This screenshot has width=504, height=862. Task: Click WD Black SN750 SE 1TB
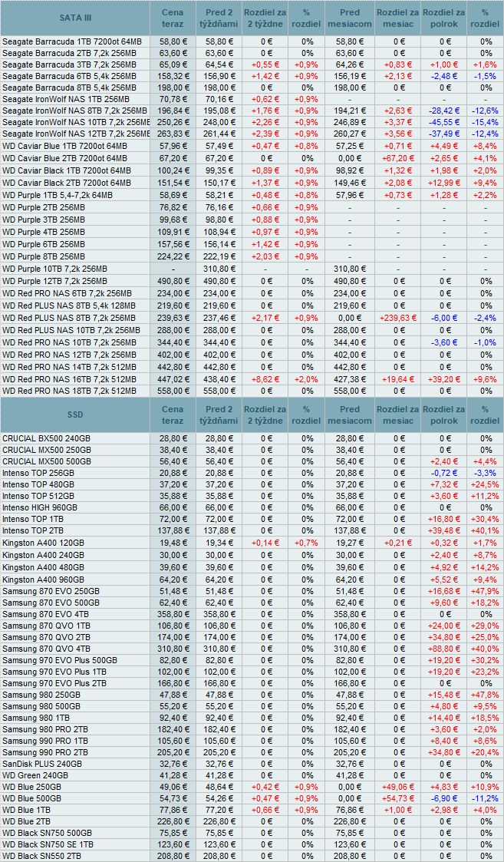click(48, 845)
